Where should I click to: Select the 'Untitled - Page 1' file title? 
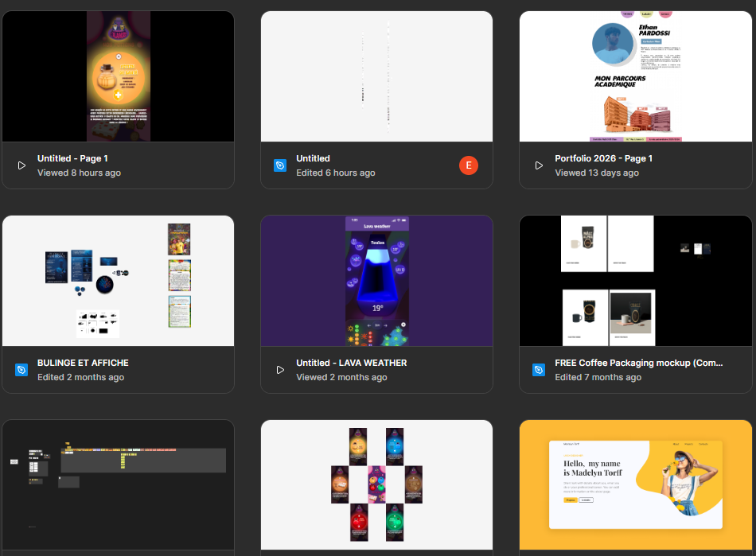click(72, 158)
